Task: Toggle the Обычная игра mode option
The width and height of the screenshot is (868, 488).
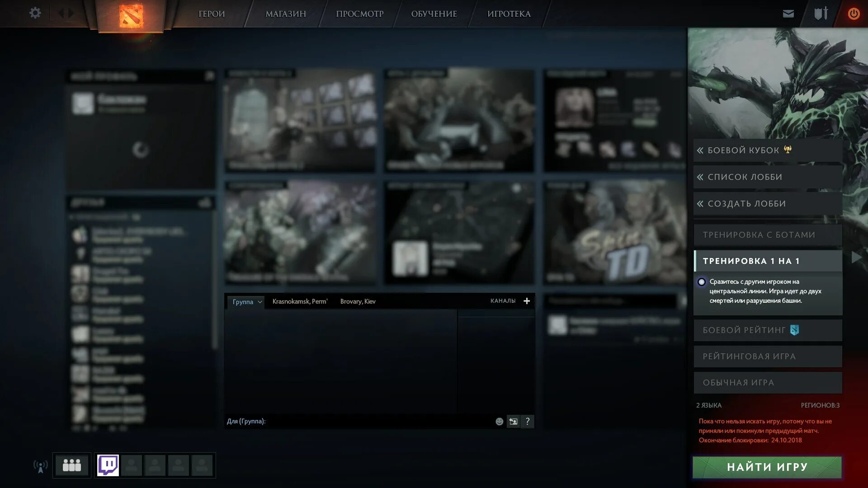Action: click(767, 383)
